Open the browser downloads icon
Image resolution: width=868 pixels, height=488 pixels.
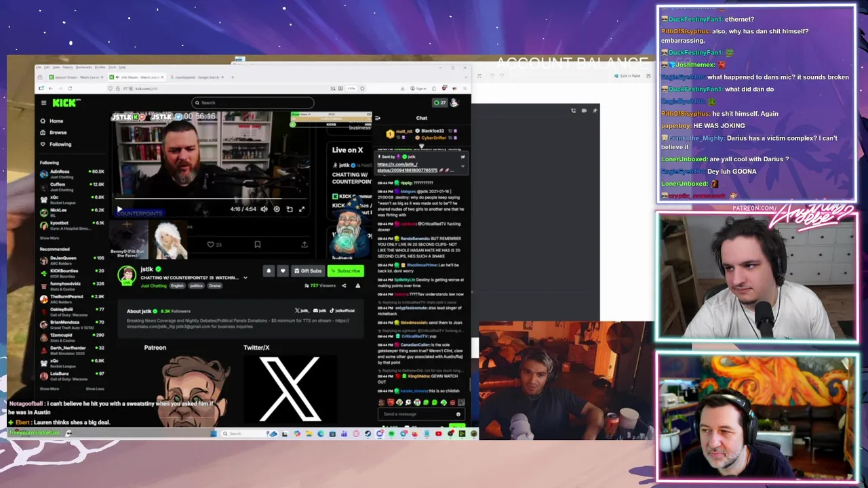point(403,88)
